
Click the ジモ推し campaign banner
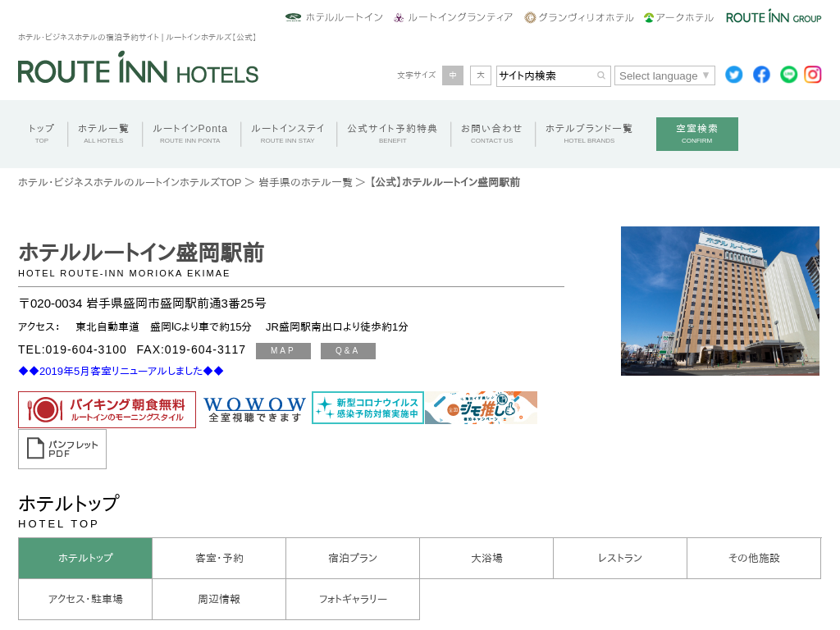click(x=481, y=408)
